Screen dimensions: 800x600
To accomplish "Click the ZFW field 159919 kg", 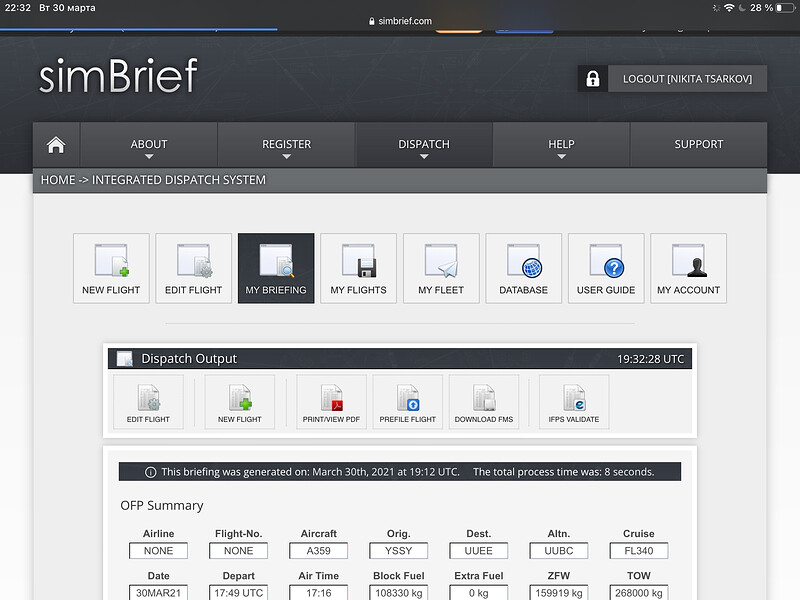I will [x=559, y=593].
